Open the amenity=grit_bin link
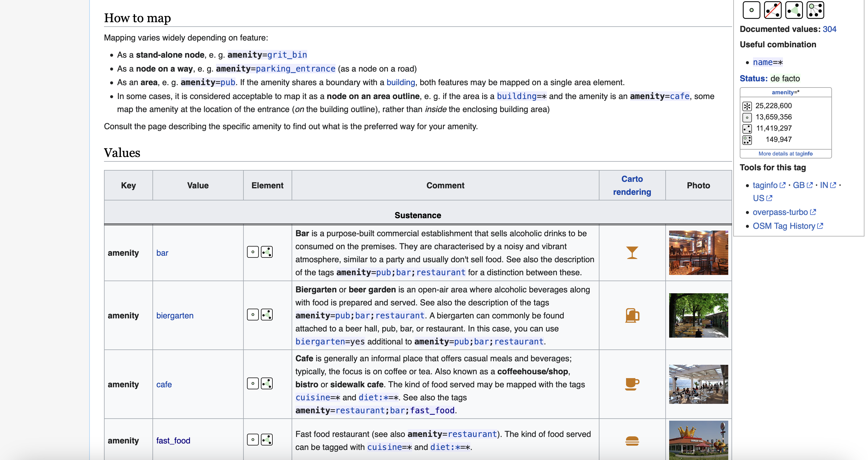 click(x=287, y=55)
